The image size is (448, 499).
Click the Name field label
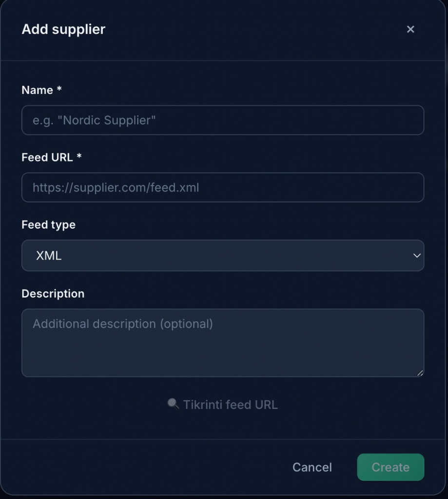pos(41,90)
